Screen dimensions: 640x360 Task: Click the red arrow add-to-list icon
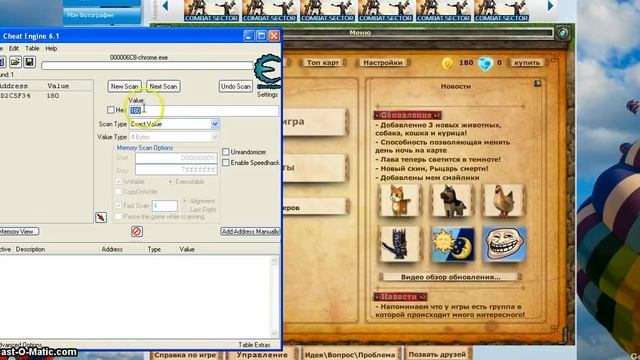(x=101, y=217)
